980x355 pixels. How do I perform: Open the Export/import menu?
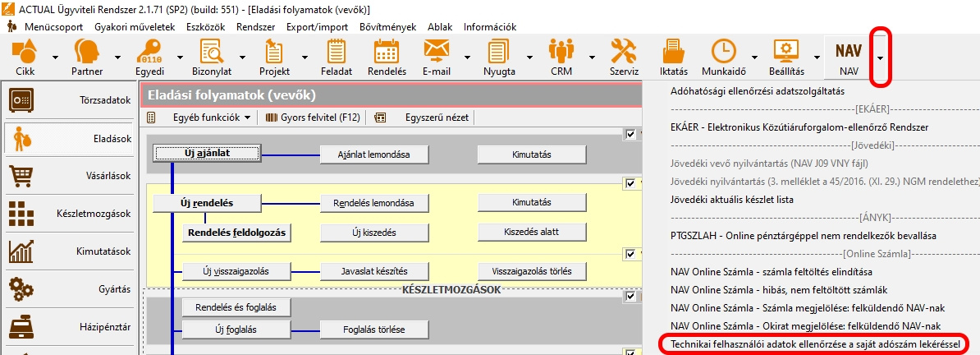[x=318, y=27]
